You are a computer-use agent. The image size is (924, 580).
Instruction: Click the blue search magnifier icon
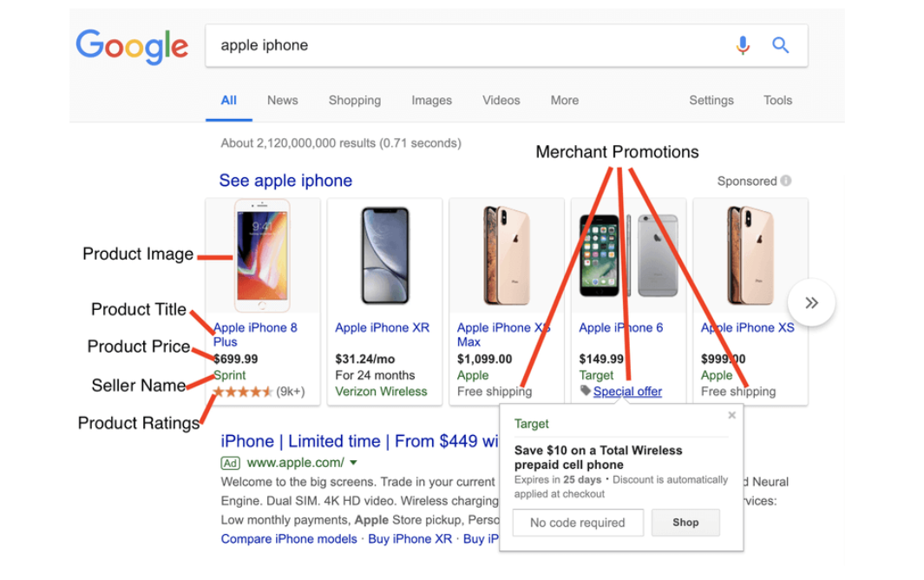coord(781,45)
